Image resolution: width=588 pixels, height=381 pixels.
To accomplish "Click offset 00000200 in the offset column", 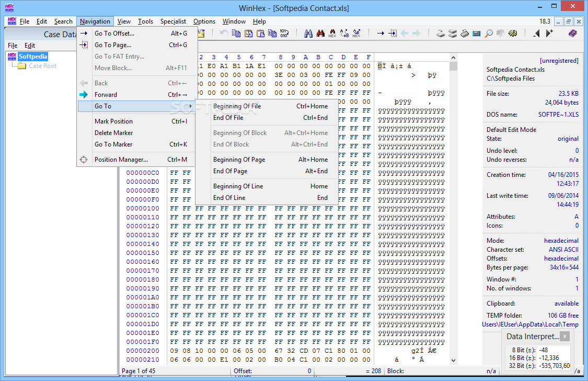I will coord(143,351).
